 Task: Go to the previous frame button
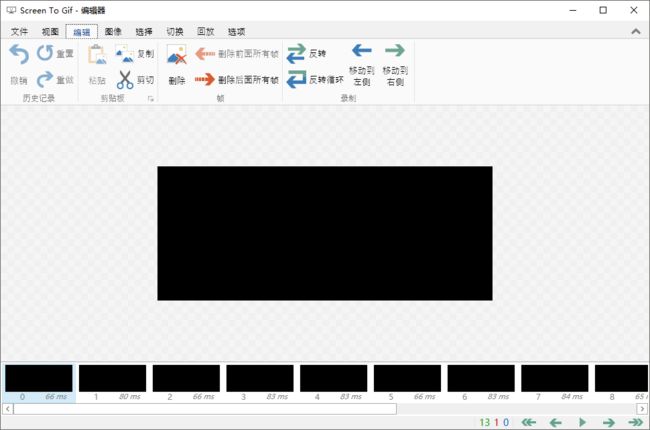555,422
